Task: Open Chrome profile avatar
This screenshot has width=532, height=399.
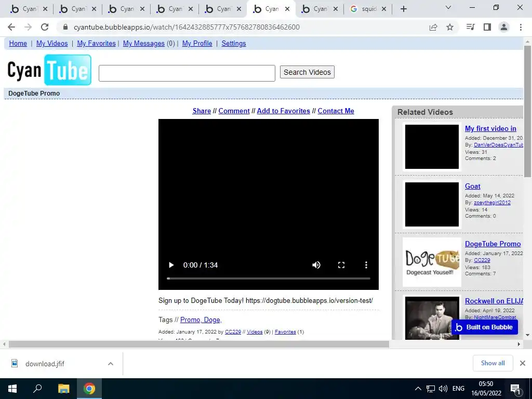Action: (x=504, y=27)
